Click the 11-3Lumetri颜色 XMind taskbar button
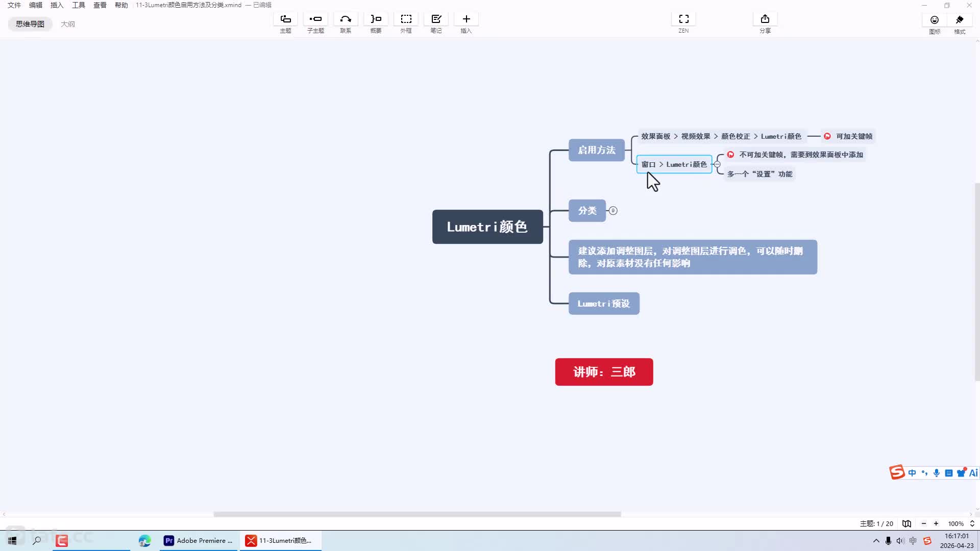The height and width of the screenshot is (551, 980). 280,540
